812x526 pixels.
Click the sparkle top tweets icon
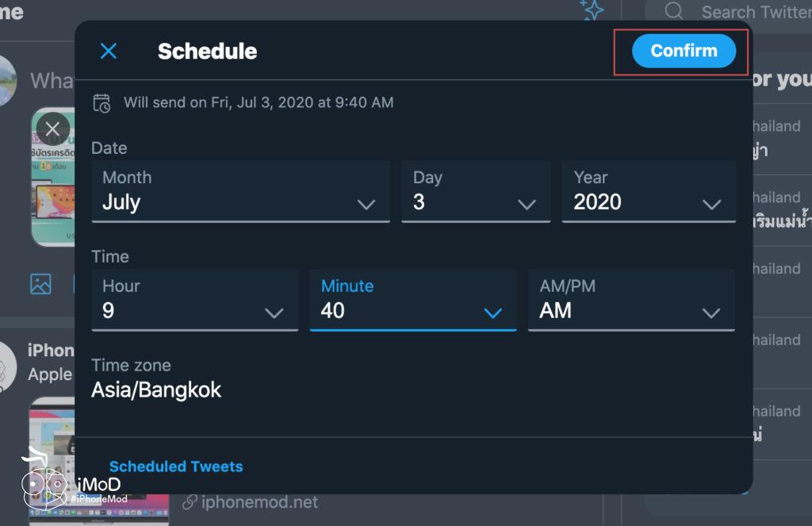592,10
